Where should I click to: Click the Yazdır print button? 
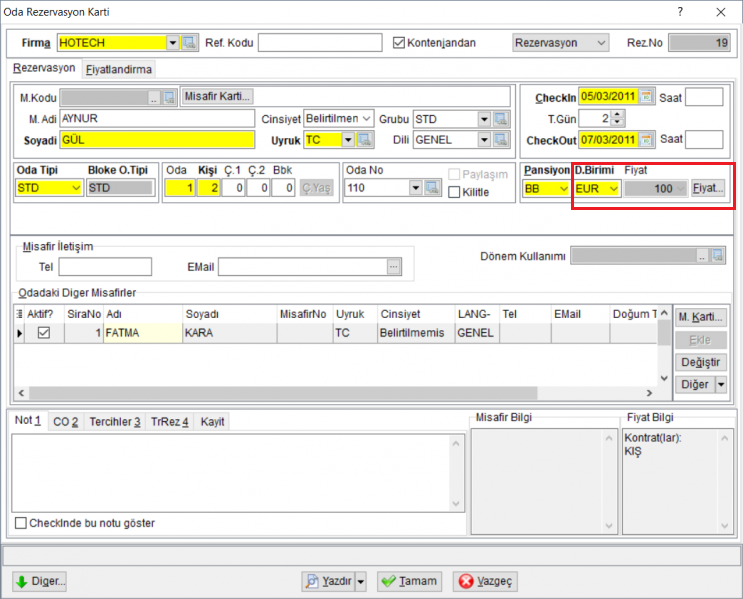coord(329,581)
